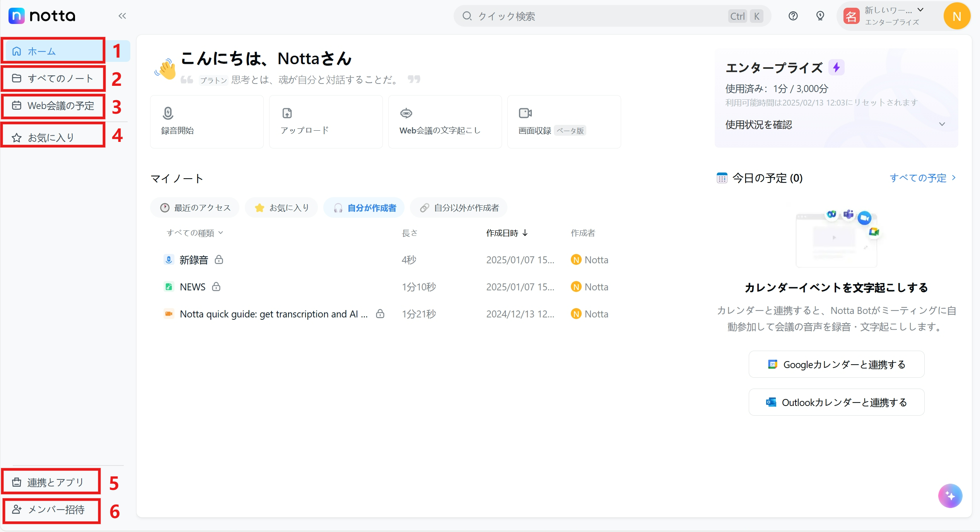Sort by 作成日時 column header

coord(507,233)
